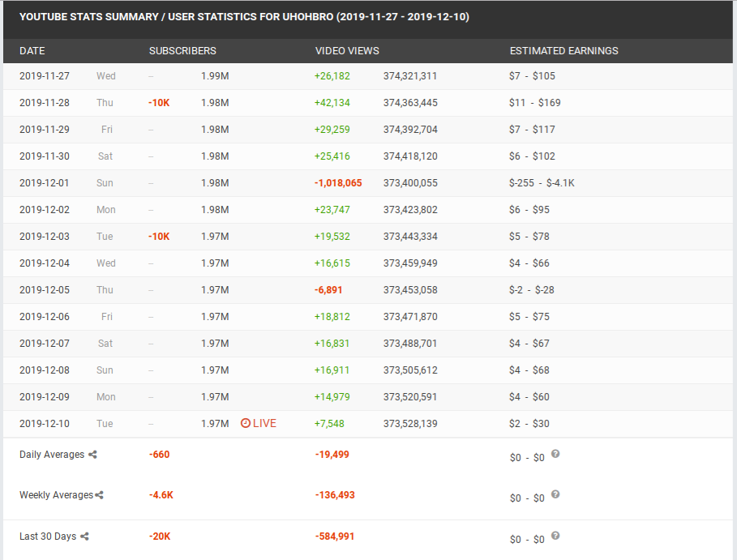Click the share icon beside Daily Averages
737x560 pixels.
coord(92,455)
